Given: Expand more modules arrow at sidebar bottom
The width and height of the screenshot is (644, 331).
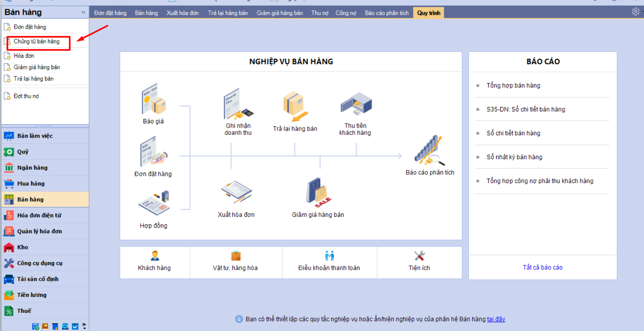Looking at the screenshot, I should pyautogui.click(x=84, y=326).
